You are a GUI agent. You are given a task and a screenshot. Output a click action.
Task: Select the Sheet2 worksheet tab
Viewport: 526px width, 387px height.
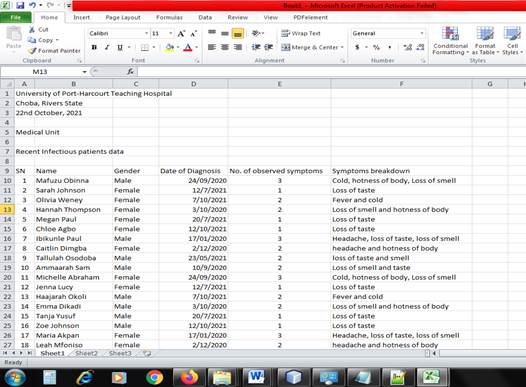pyautogui.click(x=86, y=353)
